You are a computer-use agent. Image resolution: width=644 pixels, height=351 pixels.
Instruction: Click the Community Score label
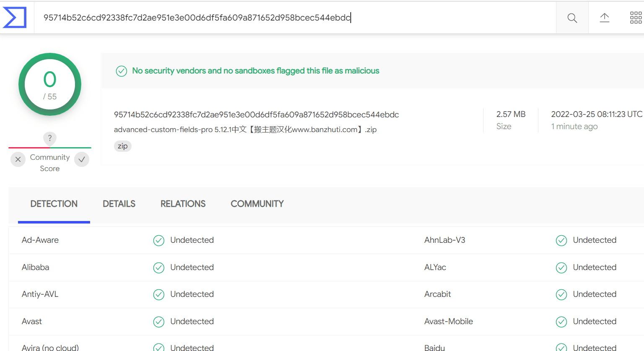[x=50, y=163]
